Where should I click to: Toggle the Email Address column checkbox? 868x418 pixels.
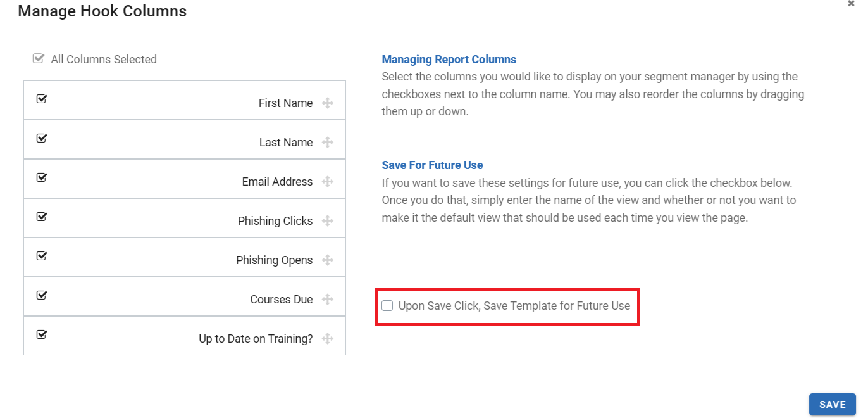[42, 177]
